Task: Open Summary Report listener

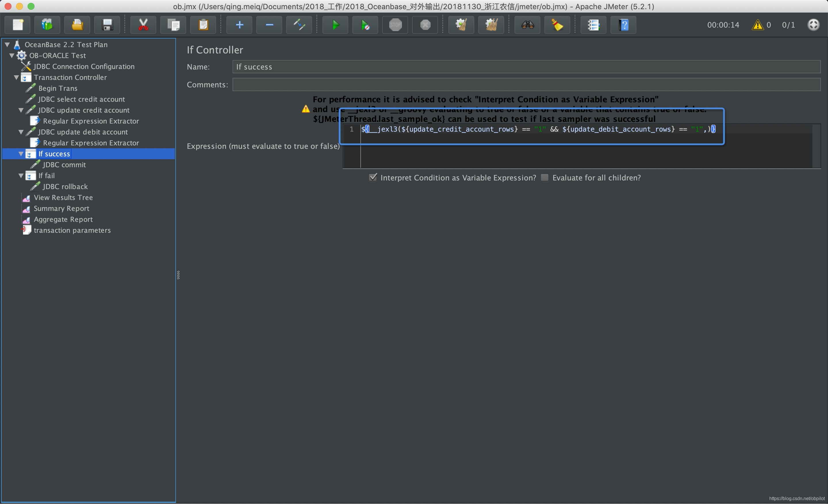Action: pyautogui.click(x=62, y=209)
